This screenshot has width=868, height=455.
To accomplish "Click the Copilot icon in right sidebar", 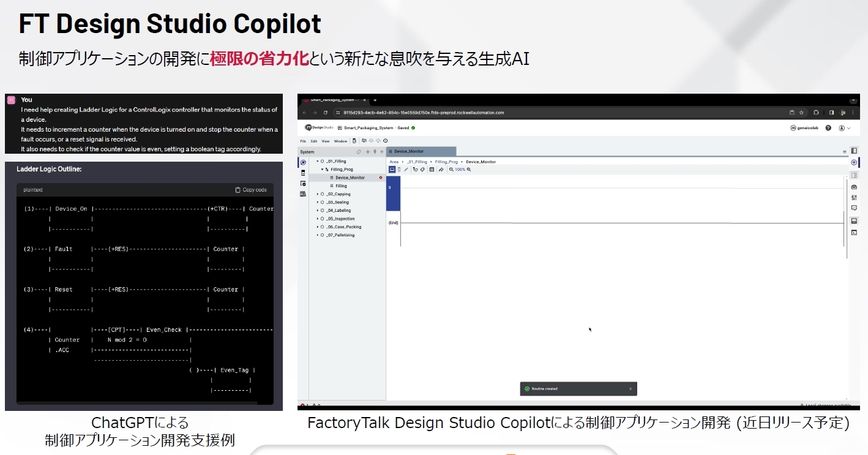I will pyautogui.click(x=854, y=162).
